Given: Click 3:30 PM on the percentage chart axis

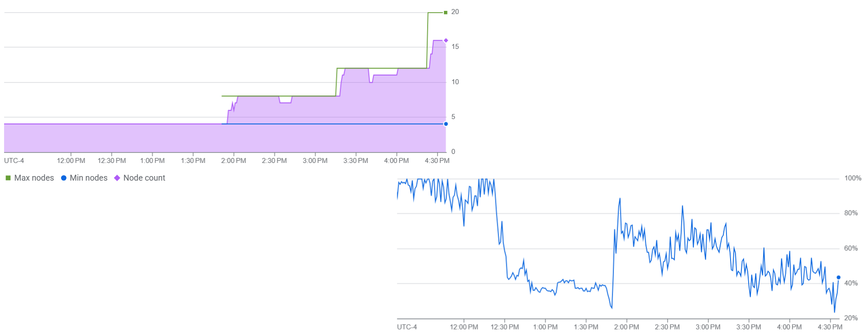Looking at the screenshot, I should (749, 327).
